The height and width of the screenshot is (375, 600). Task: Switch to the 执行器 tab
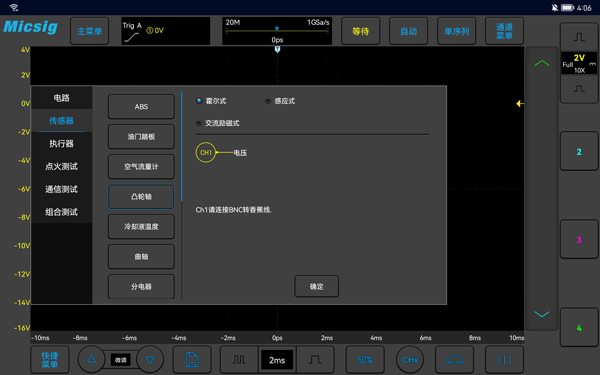tap(61, 143)
